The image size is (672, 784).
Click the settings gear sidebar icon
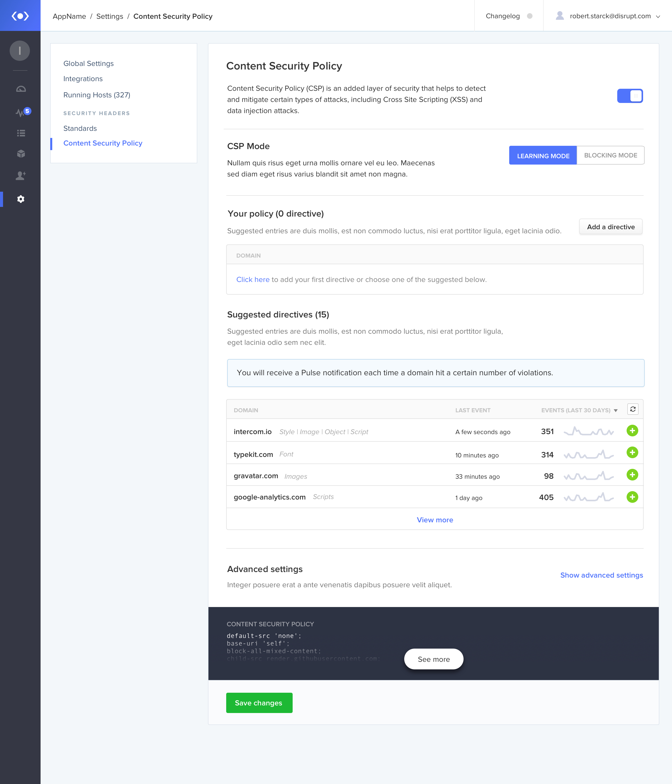[x=21, y=199]
